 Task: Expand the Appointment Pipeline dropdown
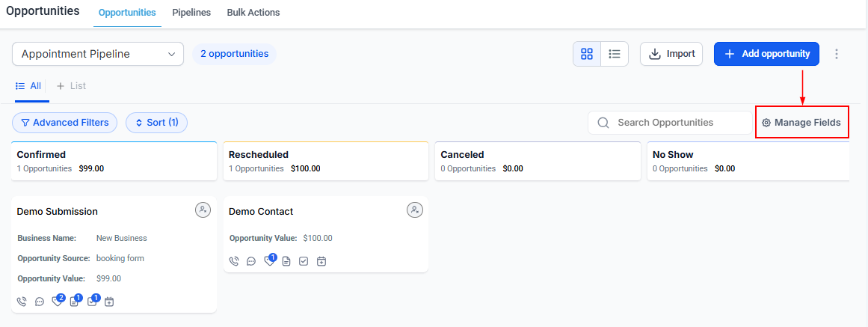(98, 54)
